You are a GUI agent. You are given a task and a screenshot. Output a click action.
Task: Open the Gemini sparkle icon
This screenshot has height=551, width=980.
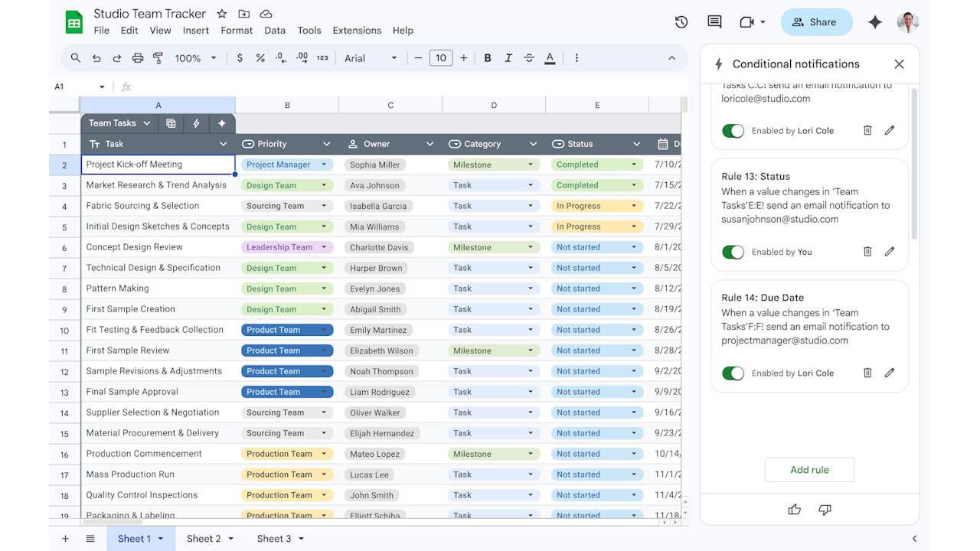(875, 22)
